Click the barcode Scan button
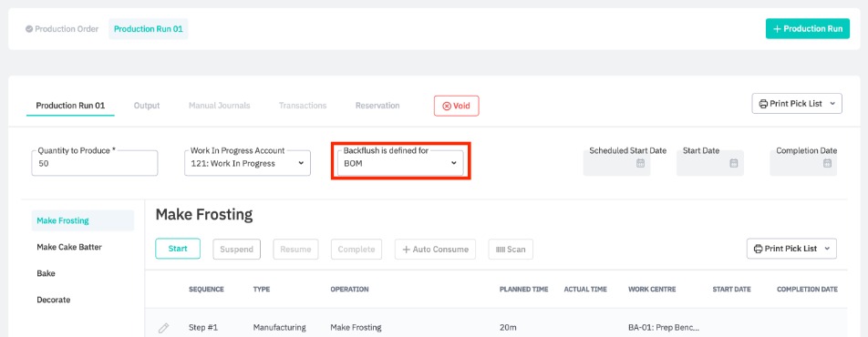868x337 pixels. (x=511, y=249)
